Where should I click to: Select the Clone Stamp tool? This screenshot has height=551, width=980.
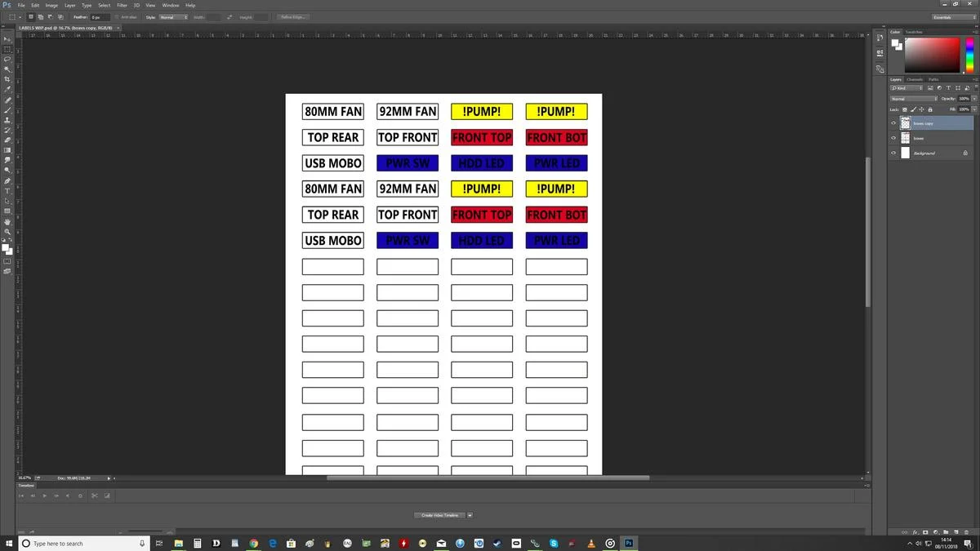click(x=8, y=120)
